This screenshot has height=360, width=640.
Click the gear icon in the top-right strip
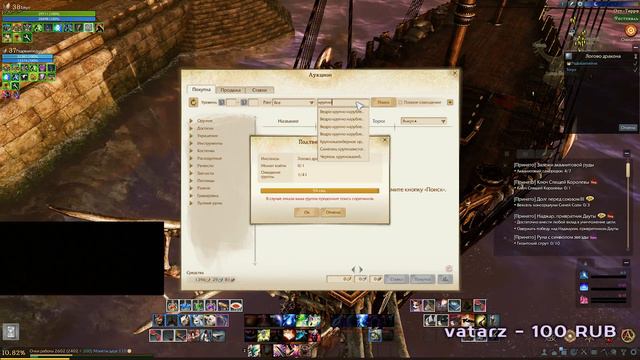coord(580,4)
